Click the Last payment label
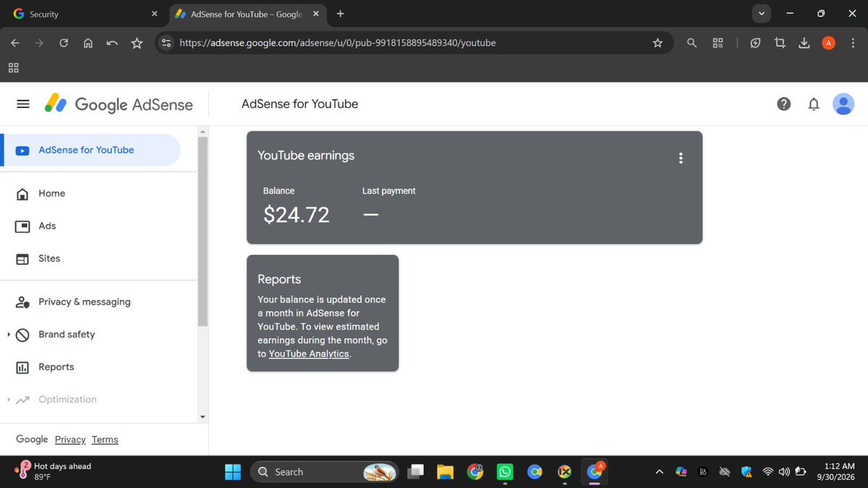The height and width of the screenshot is (488, 868). click(x=389, y=191)
